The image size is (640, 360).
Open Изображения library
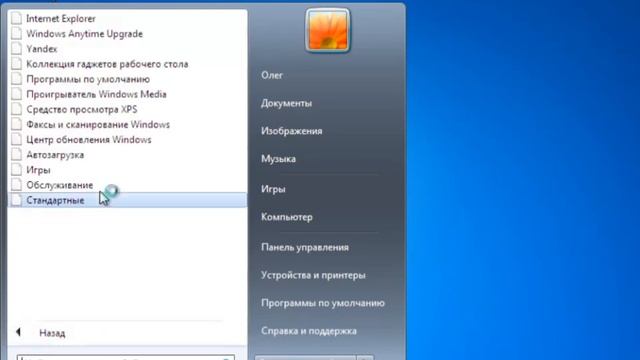pyautogui.click(x=291, y=131)
